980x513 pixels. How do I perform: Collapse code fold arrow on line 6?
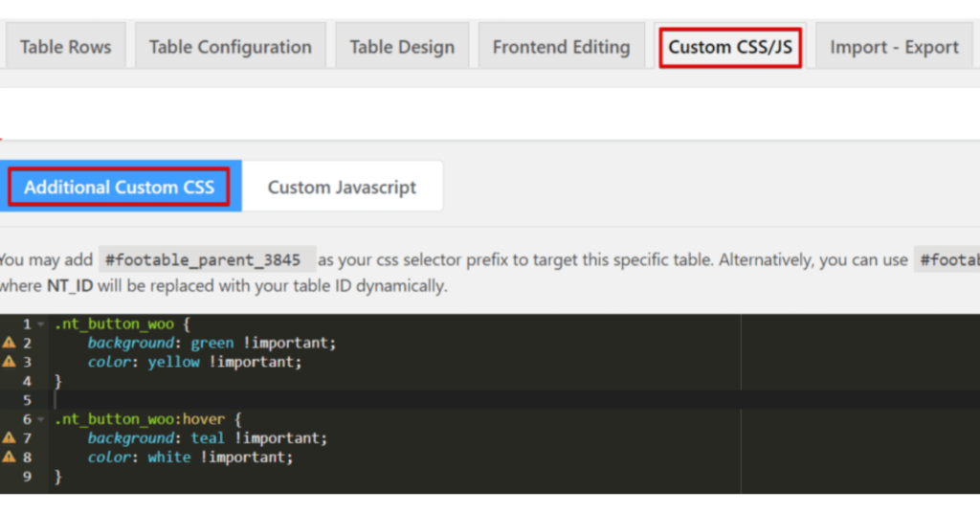click(40, 419)
